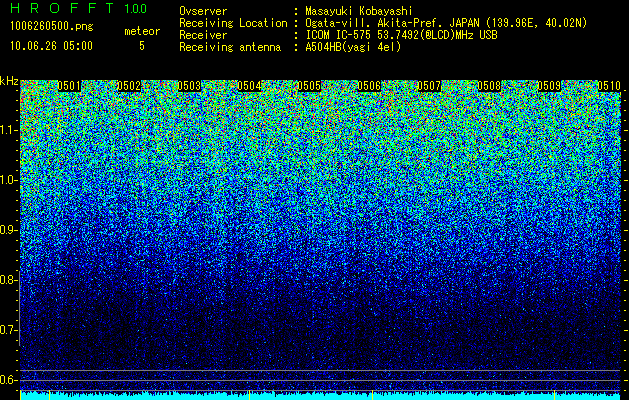Click the kHz axis unit label
629x400 pixels.
click(9, 81)
